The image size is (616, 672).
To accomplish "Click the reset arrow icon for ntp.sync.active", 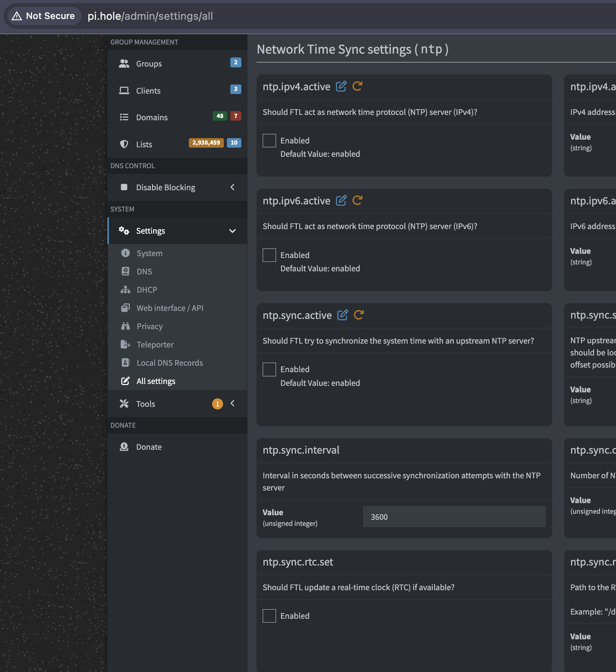I will (359, 315).
